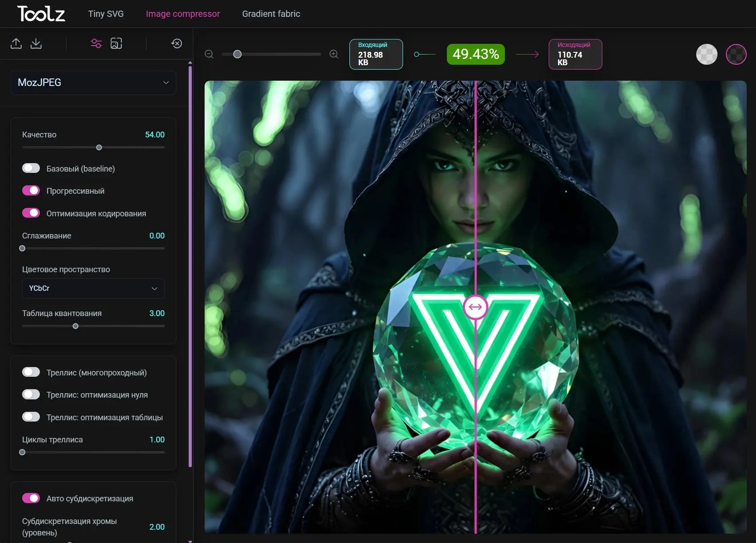Click the Исходящий 110.74 KB size box
The image size is (756, 543).
[x=575, y=54]
